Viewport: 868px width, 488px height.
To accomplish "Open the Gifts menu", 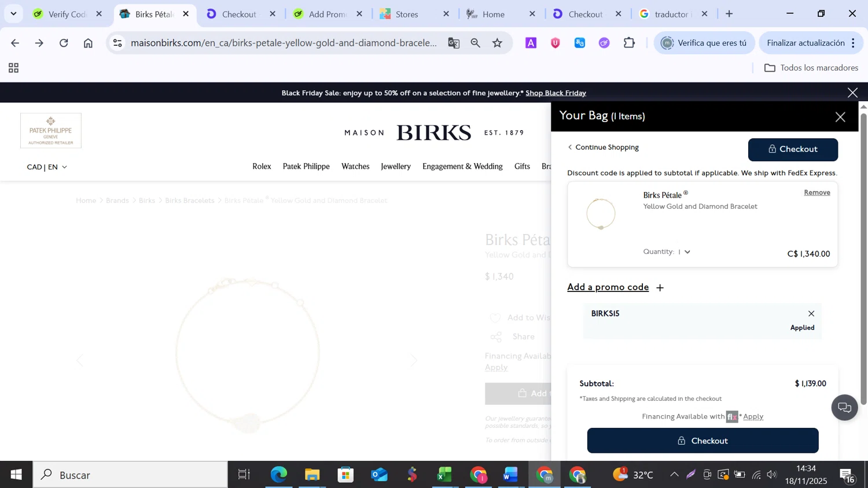I will (x=522, y=167).
